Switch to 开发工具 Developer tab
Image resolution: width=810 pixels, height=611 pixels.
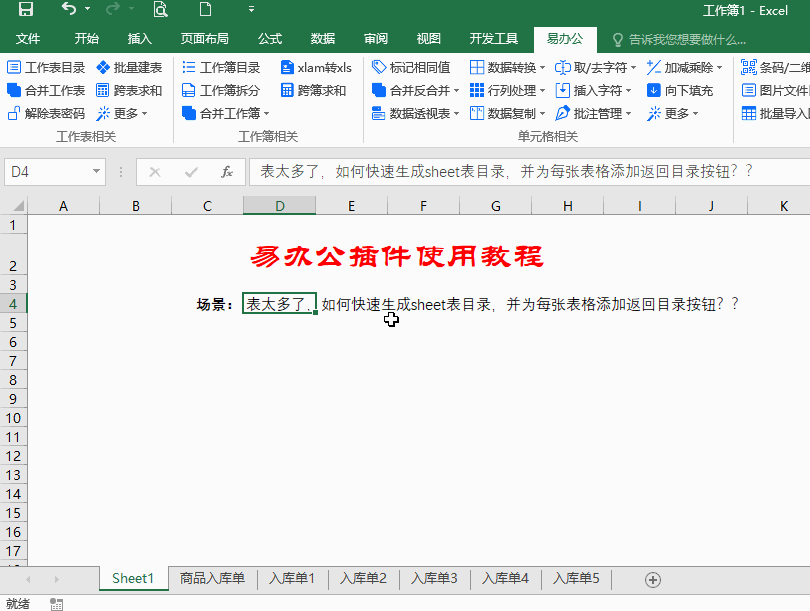[x=494, y=39]
